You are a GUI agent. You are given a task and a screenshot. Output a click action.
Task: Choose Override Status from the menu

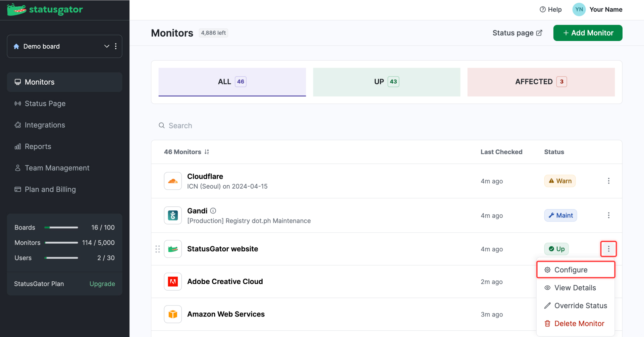576,306
